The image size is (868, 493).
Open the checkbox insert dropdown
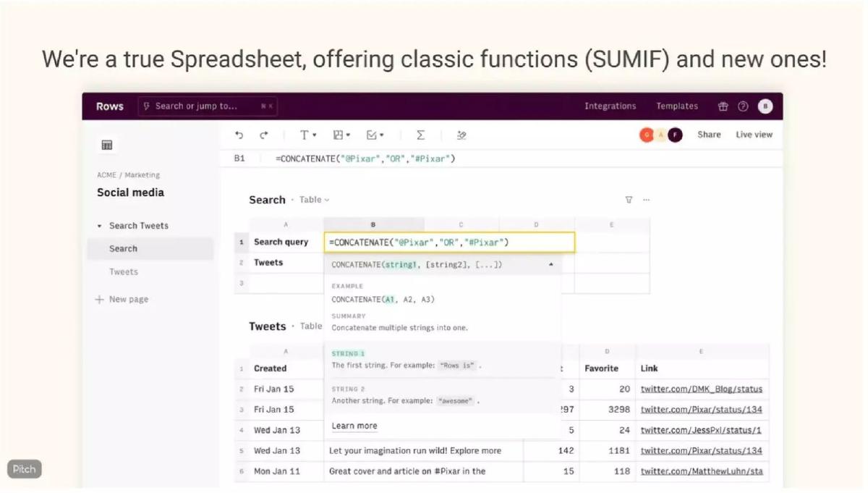[x=375, y=135]
